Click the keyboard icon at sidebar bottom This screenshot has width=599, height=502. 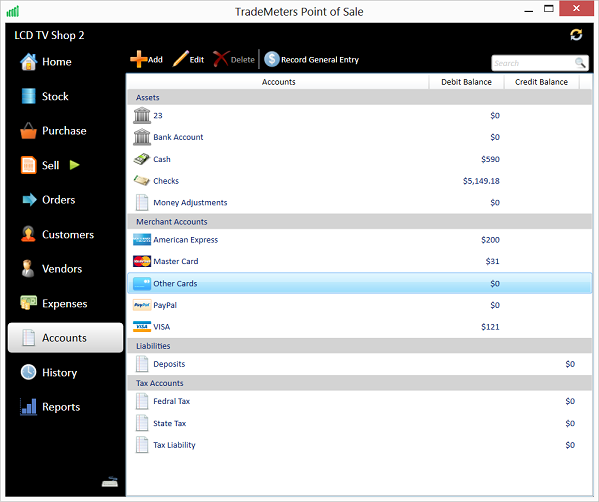pyautogui.click(x=110, y=482)
